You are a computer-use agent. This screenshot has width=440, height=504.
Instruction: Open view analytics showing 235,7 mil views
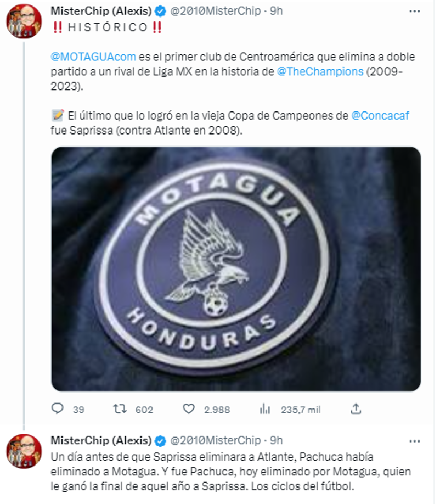click(x=266, y=408)
